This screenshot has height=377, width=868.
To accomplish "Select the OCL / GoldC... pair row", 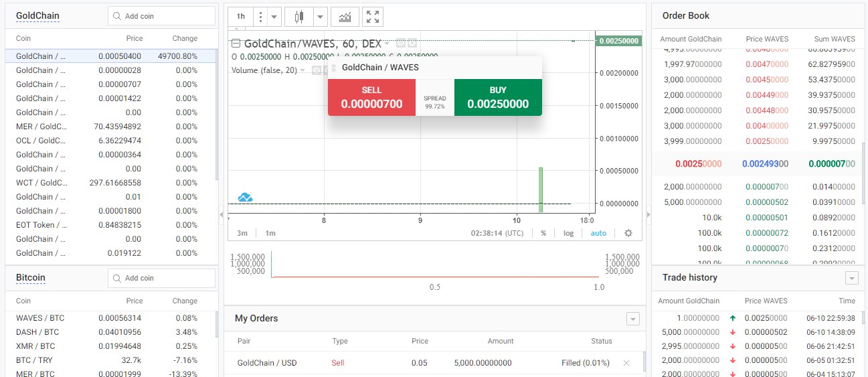I will (x=110, y=141).
